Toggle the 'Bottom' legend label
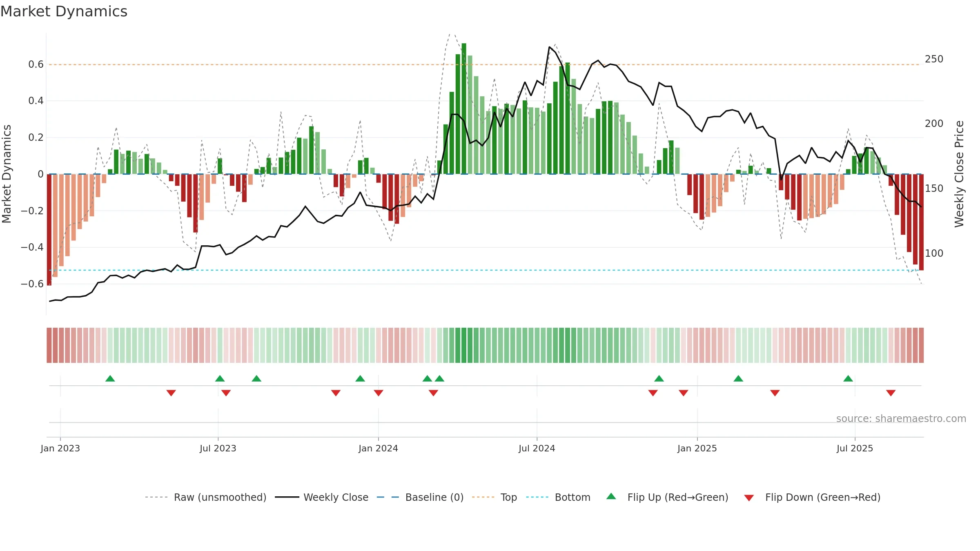The width and height of the screenshot is (980, 551). pyautogui.click(x=572, y=497)
